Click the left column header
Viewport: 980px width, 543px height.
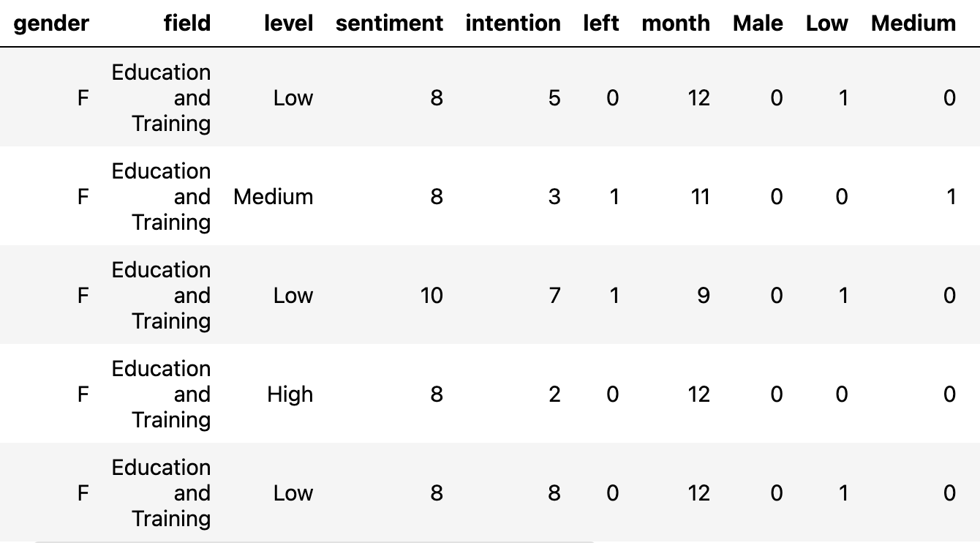[x=601, y=23]
